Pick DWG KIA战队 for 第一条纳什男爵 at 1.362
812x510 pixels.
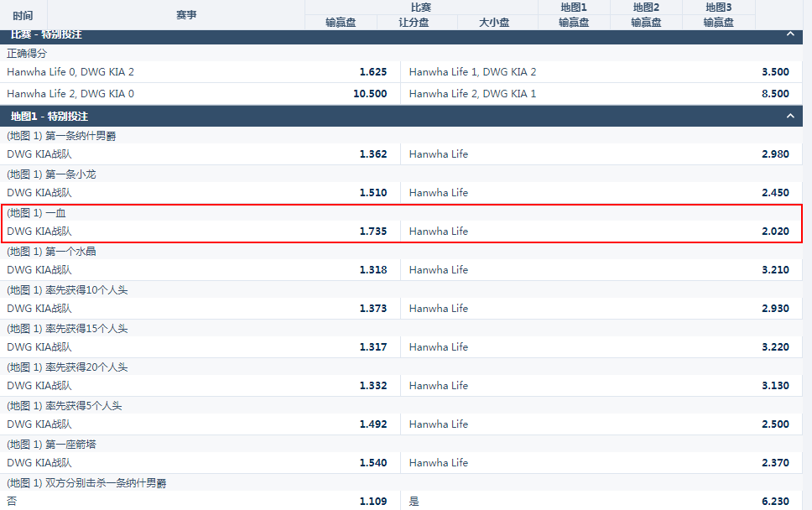click(200, 154)
